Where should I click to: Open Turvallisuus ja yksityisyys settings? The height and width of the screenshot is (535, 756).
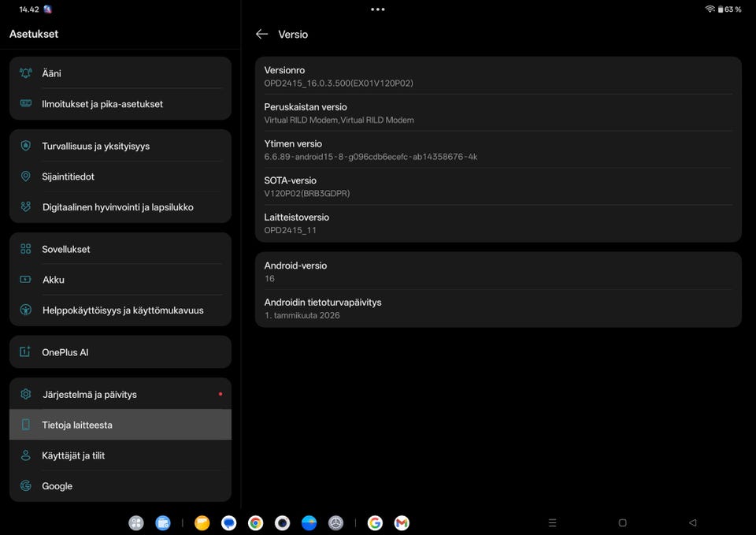pos(120,146)
